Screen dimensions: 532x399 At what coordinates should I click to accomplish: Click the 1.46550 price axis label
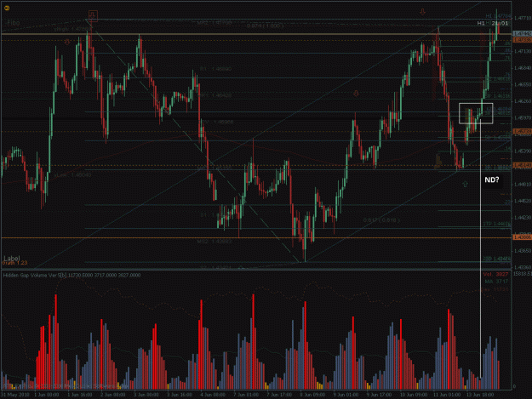pyautogui.click(x=523, y=85)
